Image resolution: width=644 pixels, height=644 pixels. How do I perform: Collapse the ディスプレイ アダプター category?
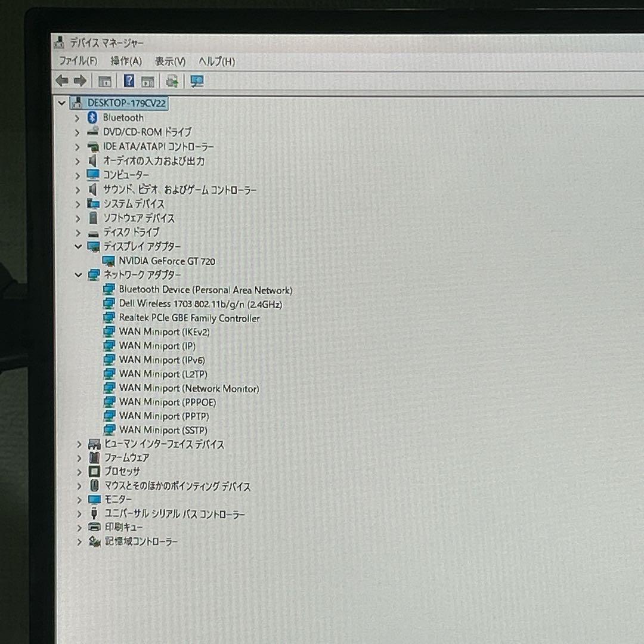(x=78, y=246)
